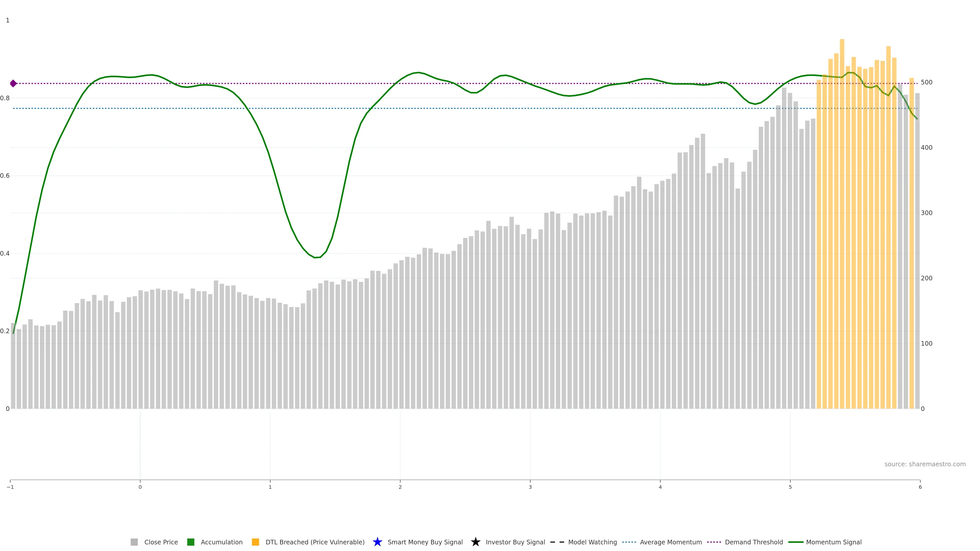Click the 300 label on right axis
The width and height of the screenshot is (980, 551).
[926, 213]
